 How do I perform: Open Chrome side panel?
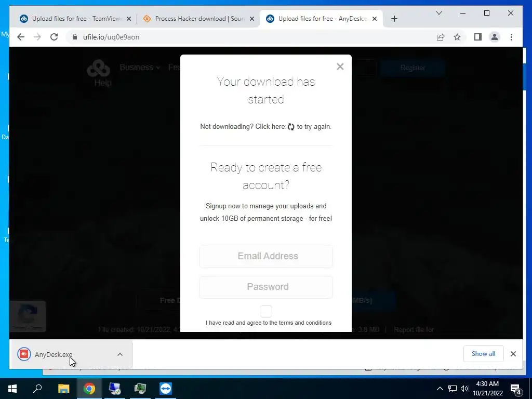point(478,37)
